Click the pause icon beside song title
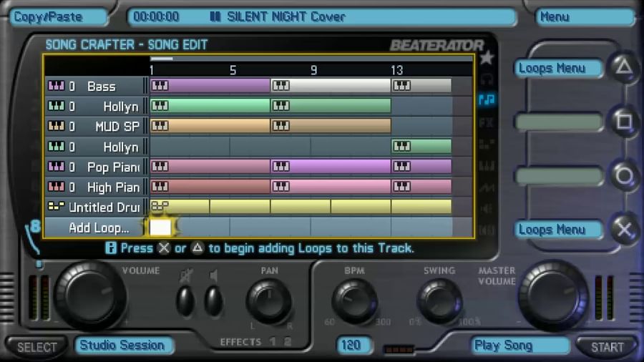This screenshot has height=362, width=644. pyautogui.click(x=215, y=17)
